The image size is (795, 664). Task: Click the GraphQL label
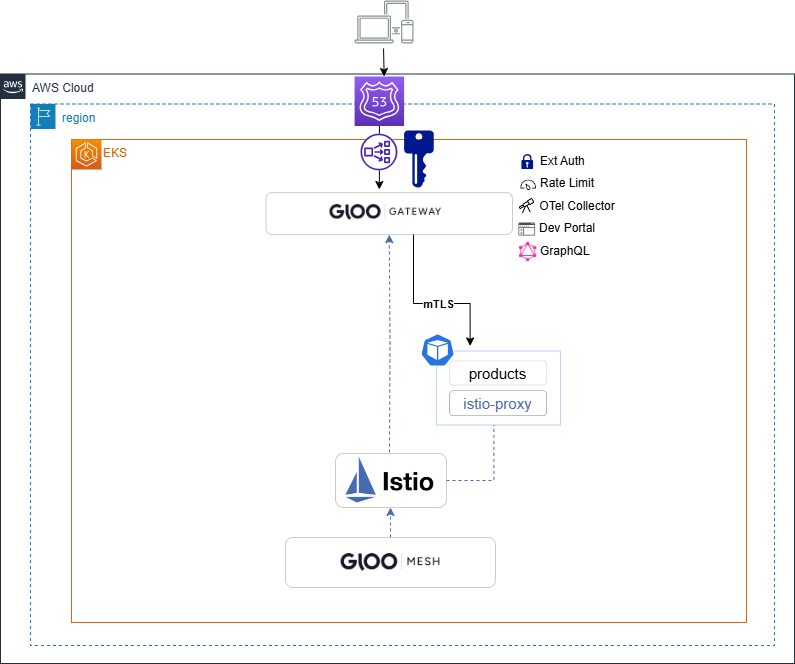[564, 250]
